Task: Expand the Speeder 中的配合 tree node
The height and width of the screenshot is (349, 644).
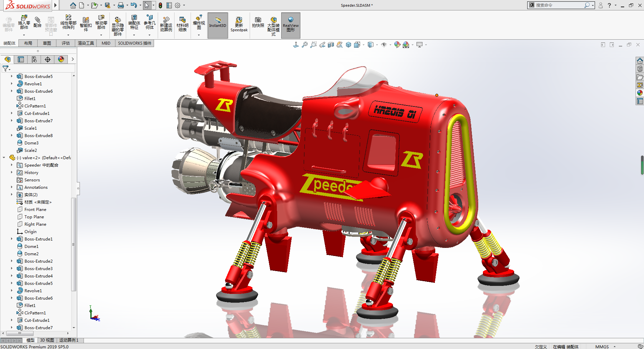Action: tap(11, 165)
